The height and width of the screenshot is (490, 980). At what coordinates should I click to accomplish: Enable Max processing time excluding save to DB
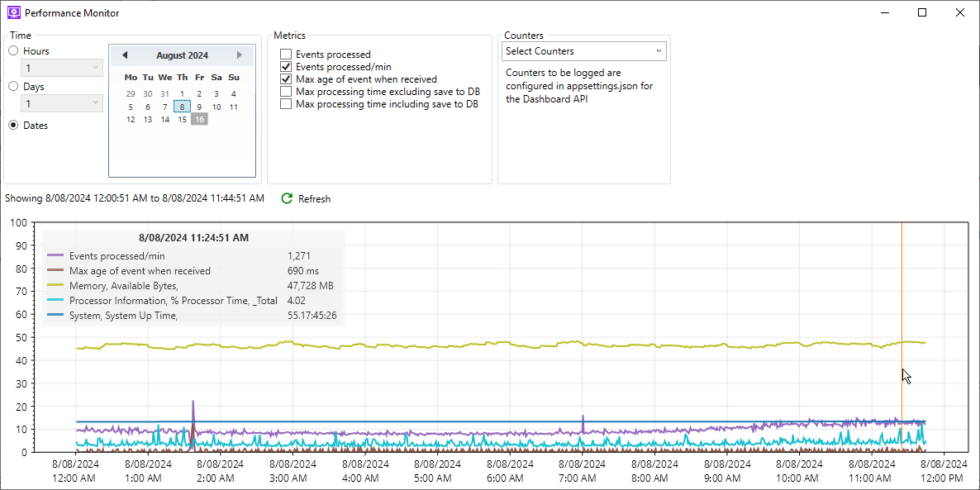click(x=287, y=92)
